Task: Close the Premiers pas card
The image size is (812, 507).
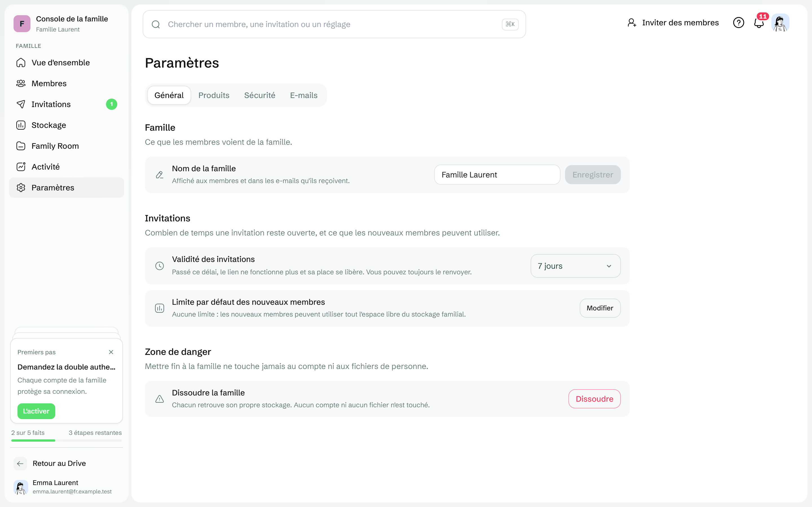Action: tap(111, 352)
